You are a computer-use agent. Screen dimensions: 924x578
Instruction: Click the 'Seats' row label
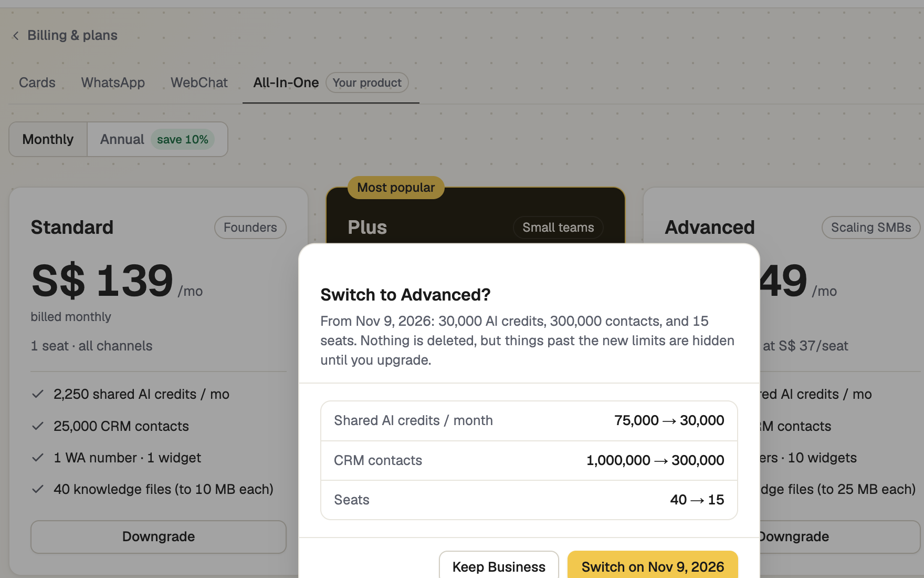[x=352, y=500]
